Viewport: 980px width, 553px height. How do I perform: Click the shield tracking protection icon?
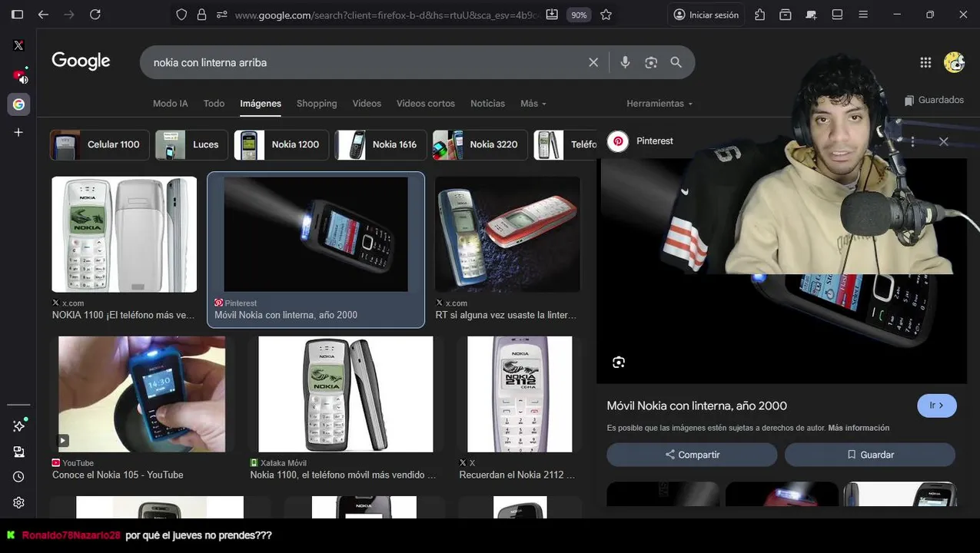[x=181, y=15]
